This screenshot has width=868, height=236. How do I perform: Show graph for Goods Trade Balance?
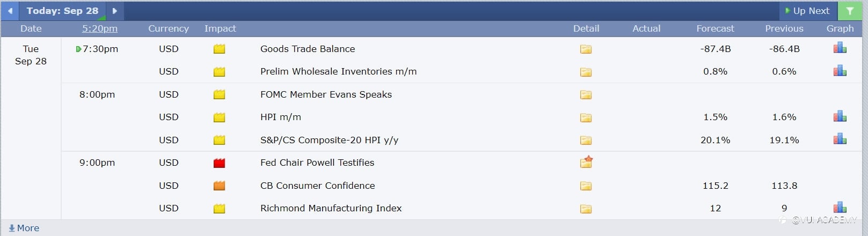[x=840, y=48]
